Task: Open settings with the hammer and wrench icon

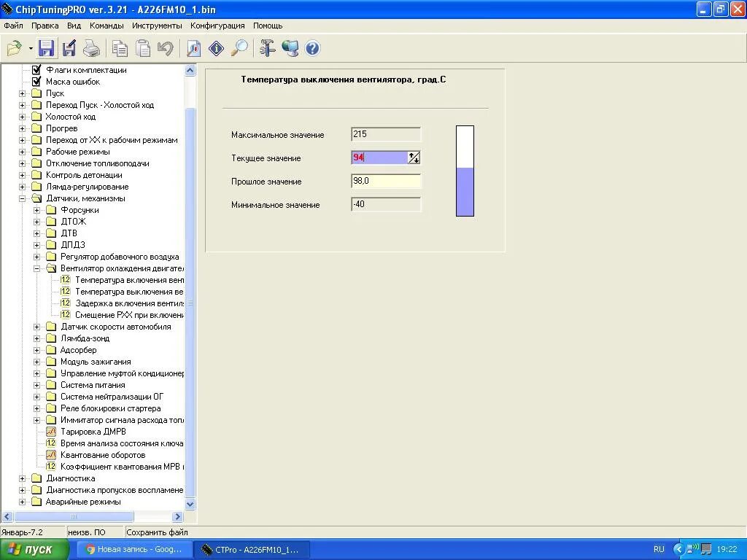Action: [267, 48]
